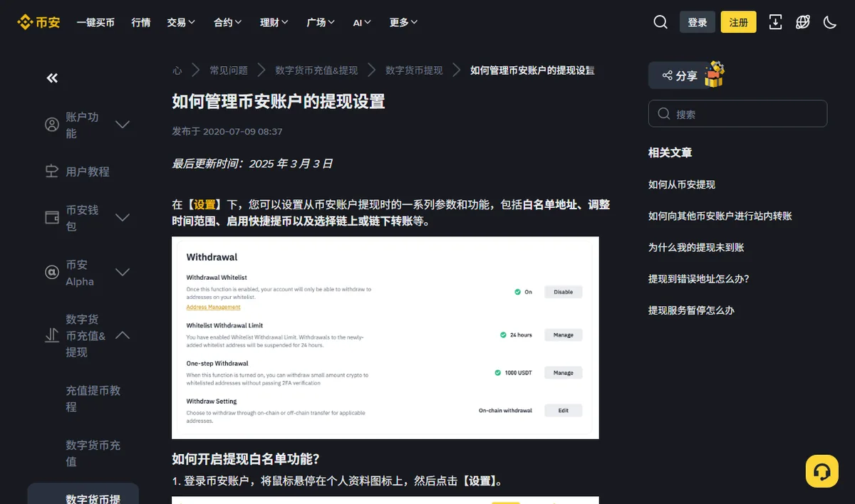Viewport: 855px width, 504px height.
Task: Toggle dark mode moon icon
Action: coord(829,22)
